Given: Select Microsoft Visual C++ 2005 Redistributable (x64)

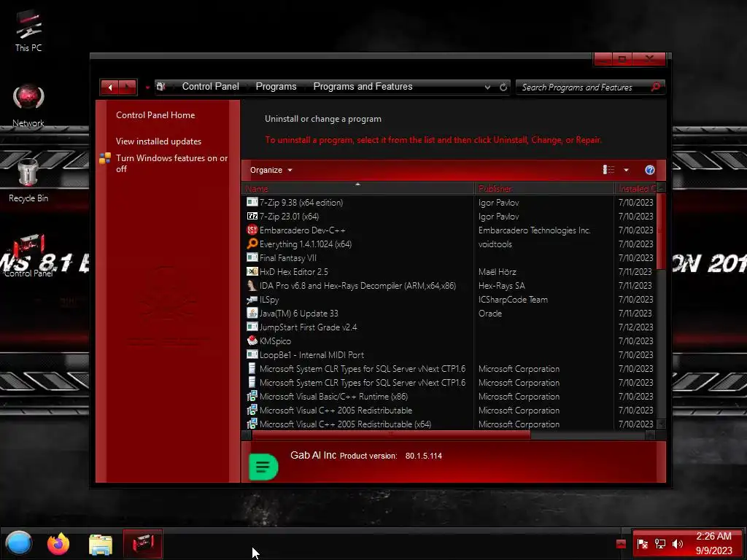Looking at the screenshot, I should [345, 424].
